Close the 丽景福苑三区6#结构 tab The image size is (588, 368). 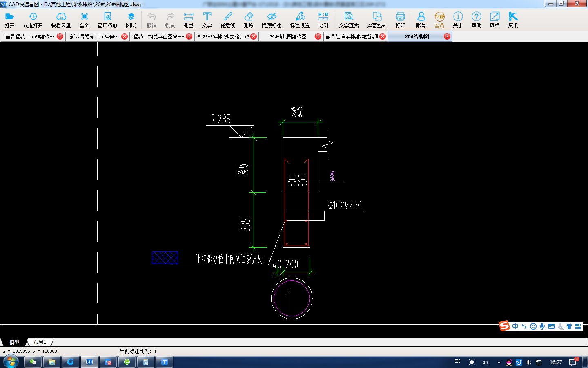tap(60, 36)
